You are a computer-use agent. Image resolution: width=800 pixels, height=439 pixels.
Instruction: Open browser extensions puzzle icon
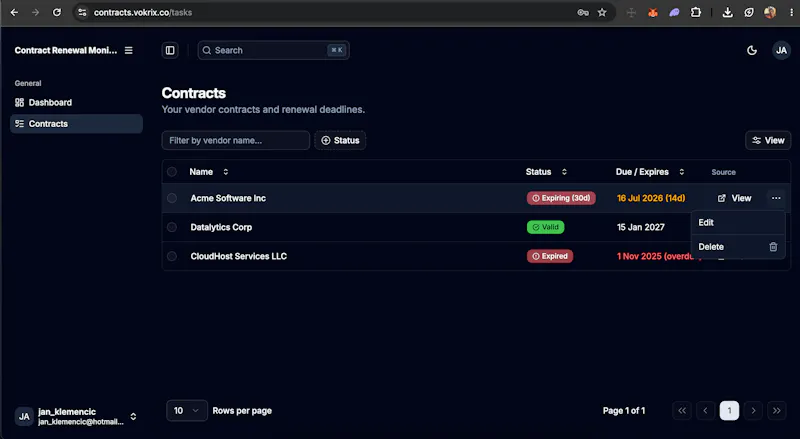point(695,12)
